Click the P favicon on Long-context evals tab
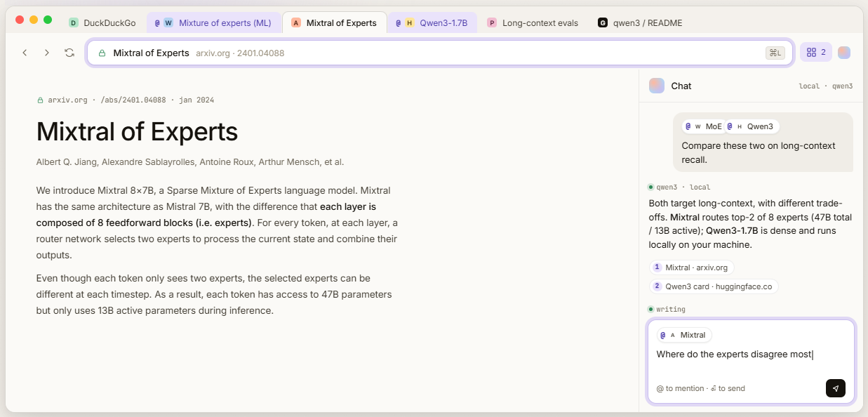The width and height of the screenshot is (868, 417). tap(492, 22)
